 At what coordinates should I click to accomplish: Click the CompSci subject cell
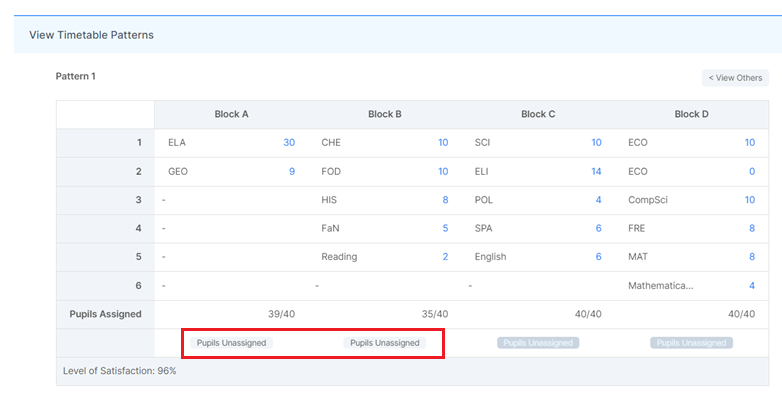[648, 200]
